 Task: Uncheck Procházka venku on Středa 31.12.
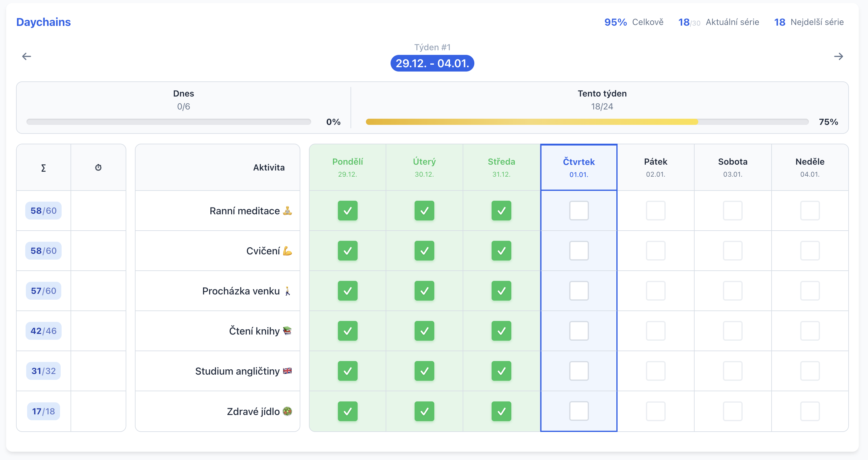501,291
